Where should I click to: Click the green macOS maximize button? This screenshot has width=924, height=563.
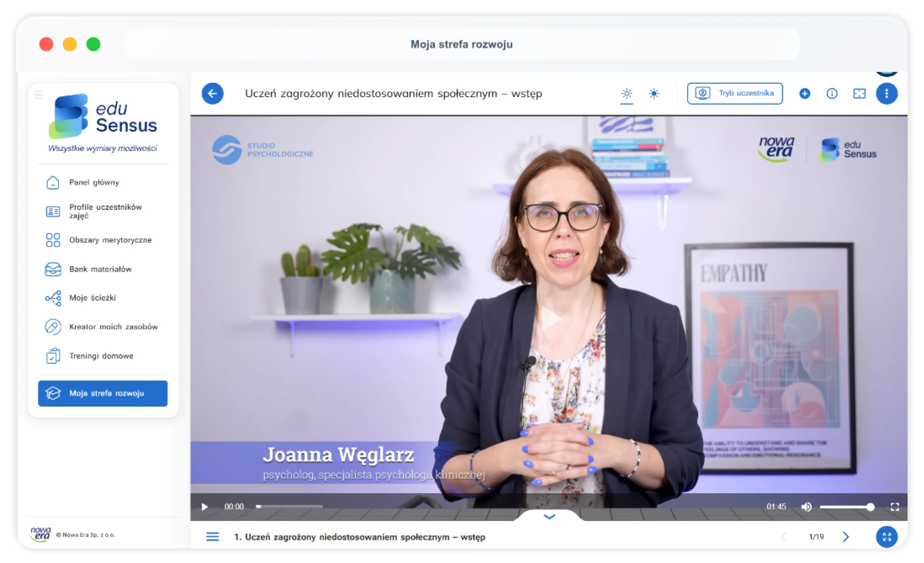pos(93,44)
